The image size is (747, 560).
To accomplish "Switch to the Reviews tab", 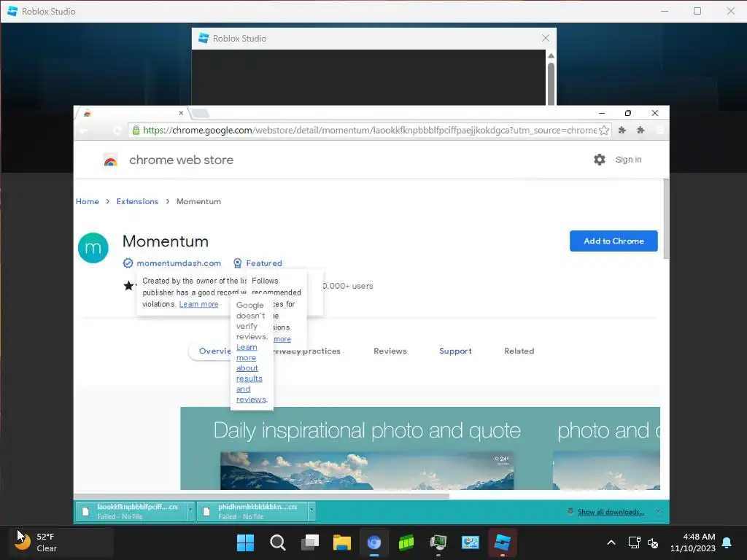I will coord(390,351).
